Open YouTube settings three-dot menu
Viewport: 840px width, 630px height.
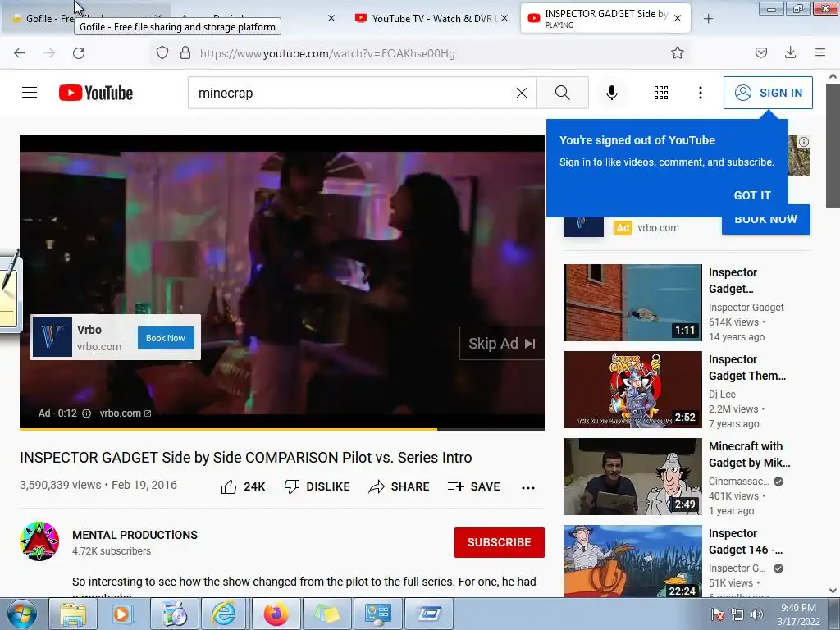(x=701, y=93)
